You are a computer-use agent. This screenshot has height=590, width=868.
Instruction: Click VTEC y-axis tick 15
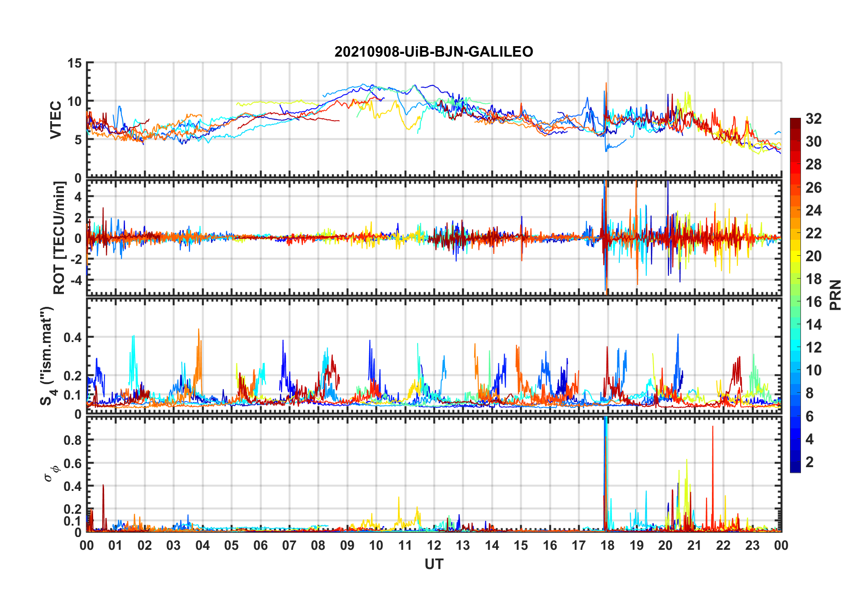point(75,63)
